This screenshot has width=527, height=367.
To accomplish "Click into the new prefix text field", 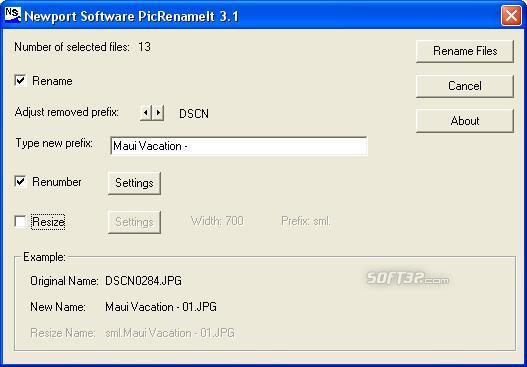I will (x=239, y=146).
